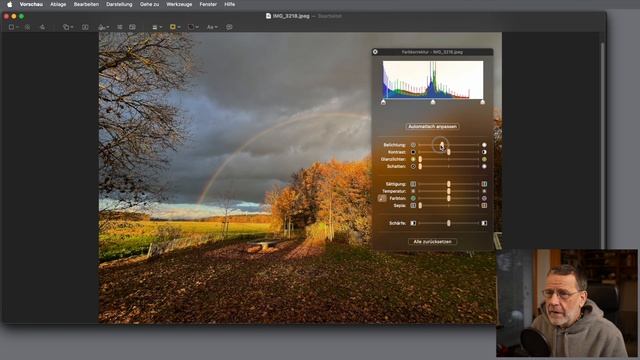Click the Sepia slider handle
This screenshot has width=640, height=360.
point(420,205)
